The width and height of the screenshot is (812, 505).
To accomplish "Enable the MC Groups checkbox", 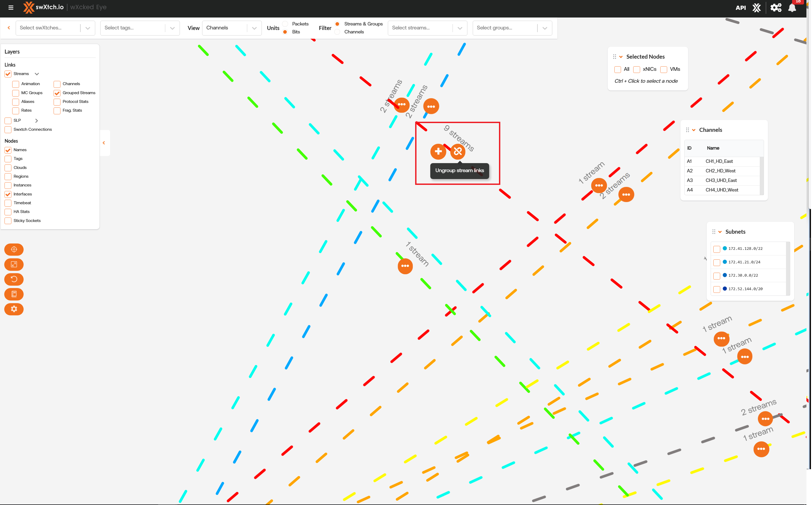I will (x=16, y=93).
